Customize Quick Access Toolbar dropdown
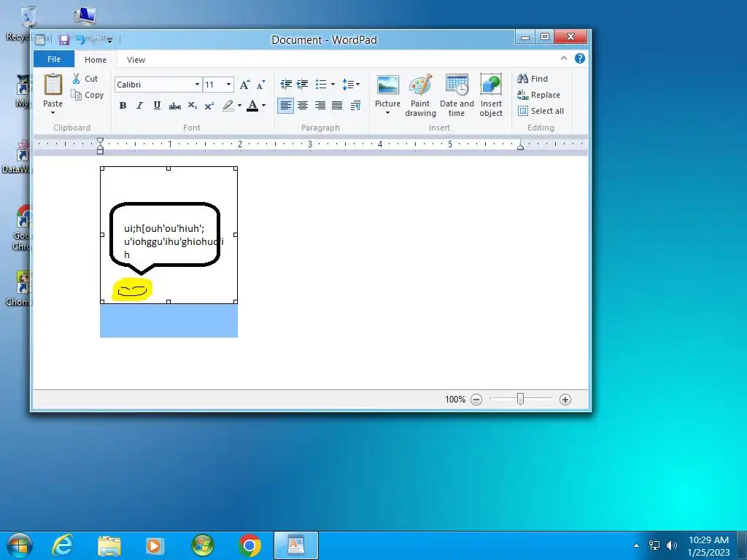Image resolution: width=747 pixels, height=560 pixels. [x=110, y=41]
